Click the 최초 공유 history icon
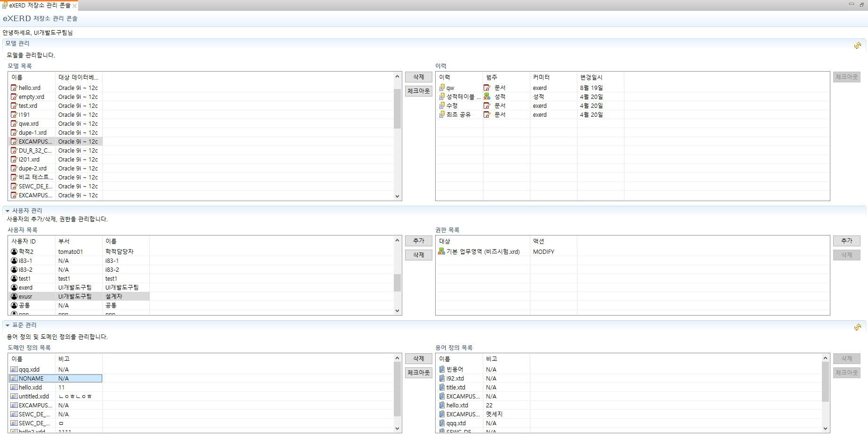The height and width of the screenshot is (438, 868). 442,114
